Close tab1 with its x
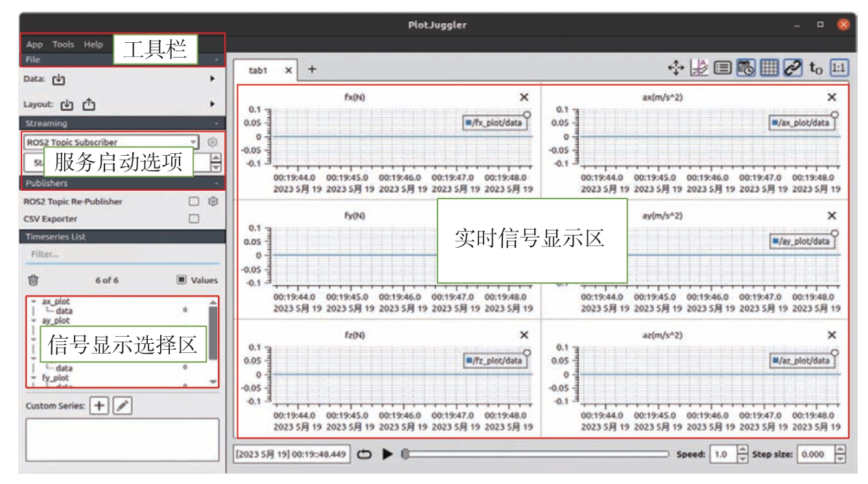This screenshot has width=868, height=484. click(288, 70)
